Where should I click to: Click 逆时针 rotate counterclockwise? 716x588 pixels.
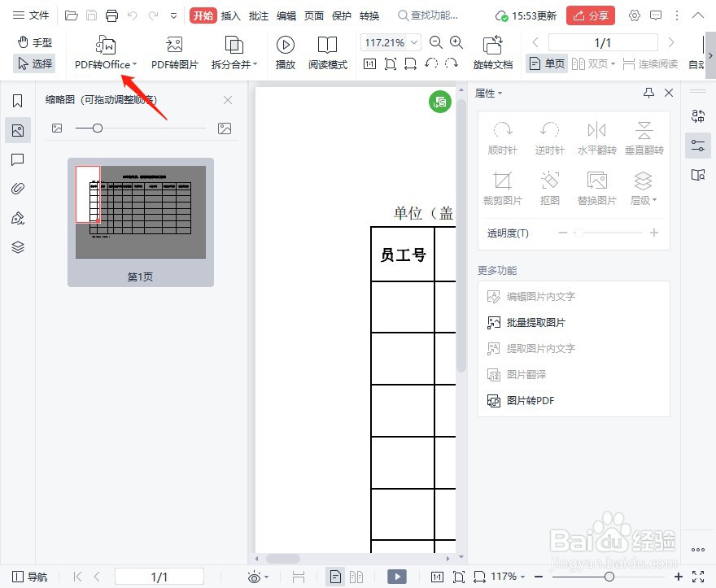point(549,138)
